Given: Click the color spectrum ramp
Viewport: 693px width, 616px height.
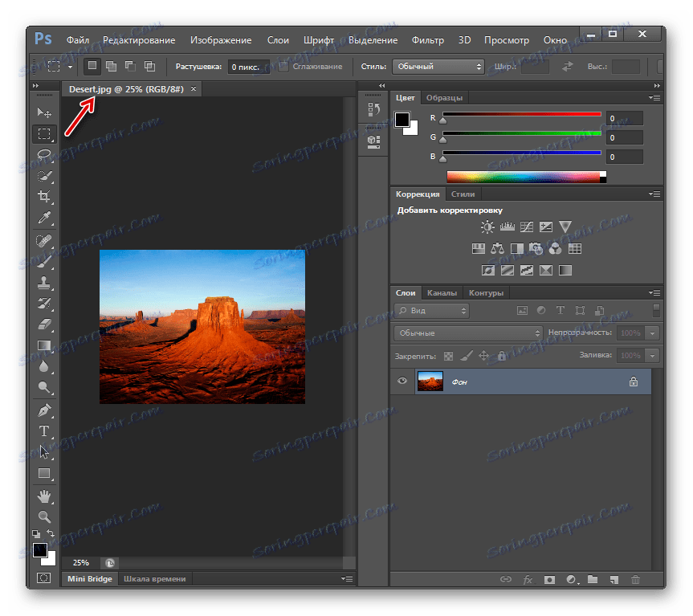Looking at the screenshot, I should [x=526, y=177].
